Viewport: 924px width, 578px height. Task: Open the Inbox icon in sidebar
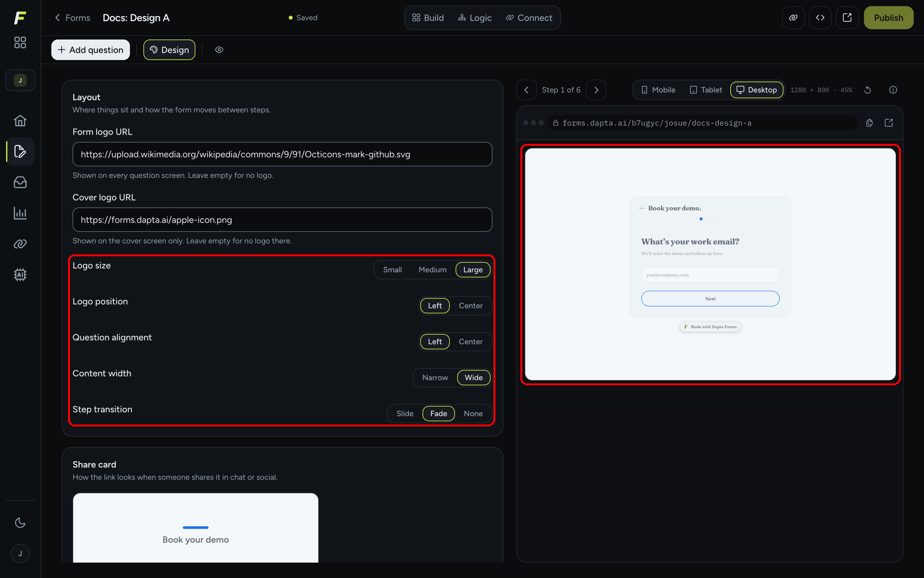point(20,182)
